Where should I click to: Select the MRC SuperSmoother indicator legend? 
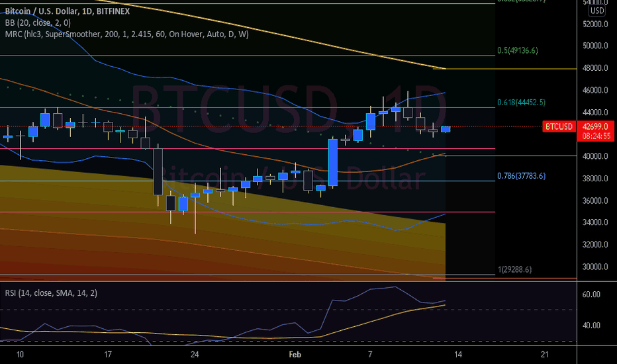coord(126,34)
